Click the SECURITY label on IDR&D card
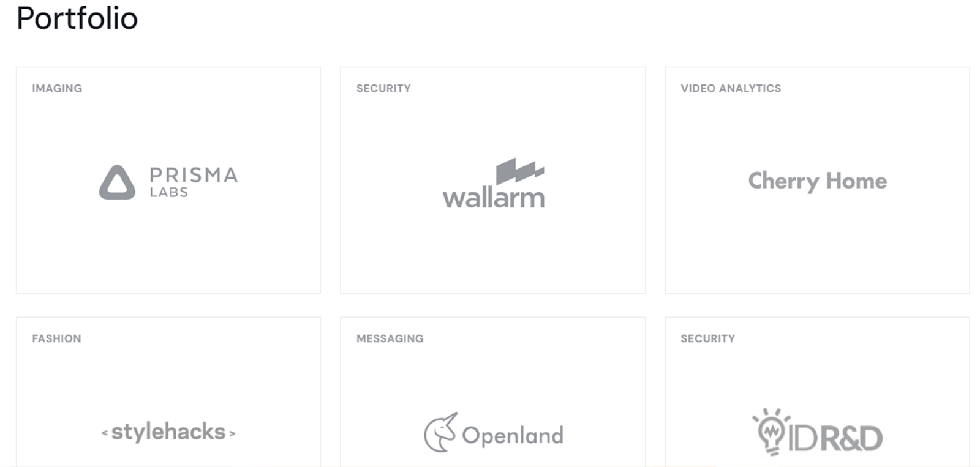The height and width of the screenshot is (467, 980). pos(707,338)
